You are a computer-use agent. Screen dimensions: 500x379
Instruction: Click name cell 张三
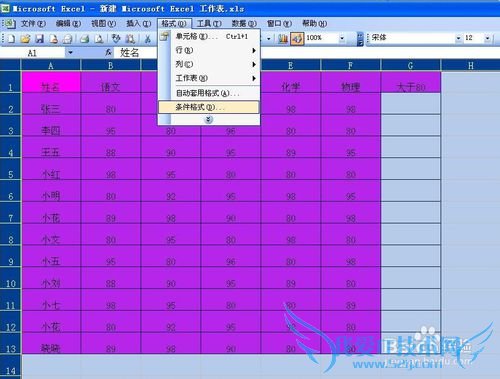point(51,104)
